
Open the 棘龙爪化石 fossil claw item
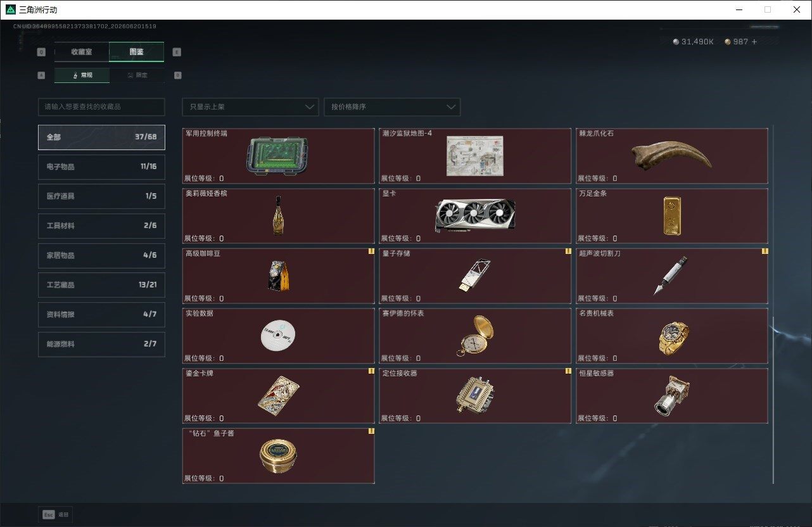pos(671,156)
